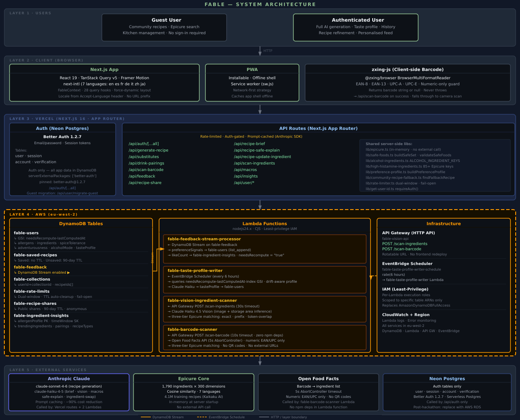Click the LAYER 4 · AWS (eu-west-2) label
The height and width of the screenshot is (420, 520).
[x=43, y=214]
